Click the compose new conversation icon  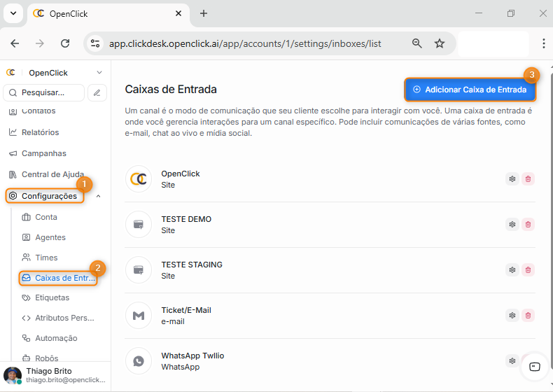click(97, 92)
